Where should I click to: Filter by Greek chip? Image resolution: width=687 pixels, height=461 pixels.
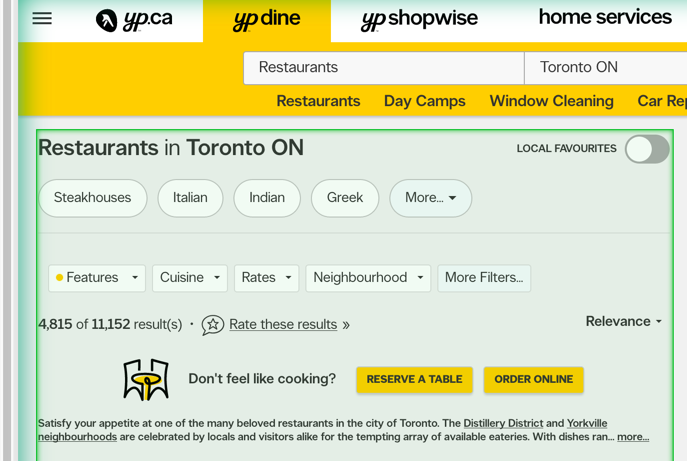pyautogui.click(x=345, y=198)
